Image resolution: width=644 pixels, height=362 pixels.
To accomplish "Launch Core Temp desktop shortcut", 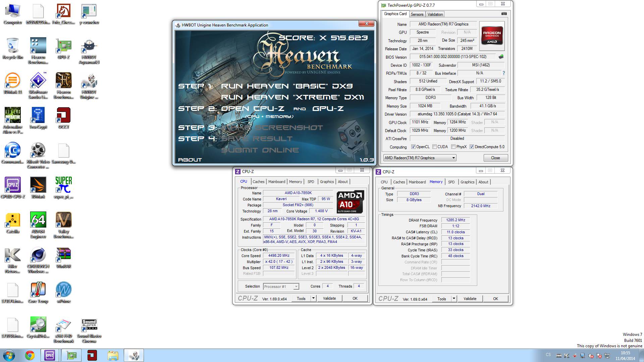I will 38,293.
